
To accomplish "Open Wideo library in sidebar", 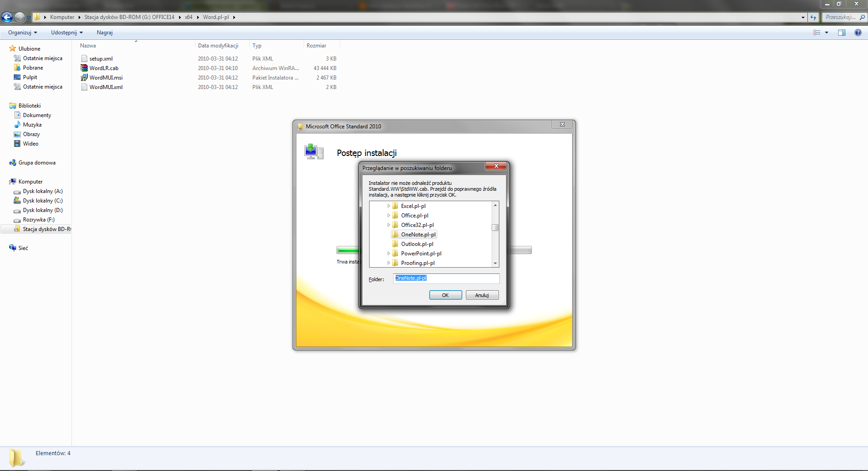I will coord(30,144).
